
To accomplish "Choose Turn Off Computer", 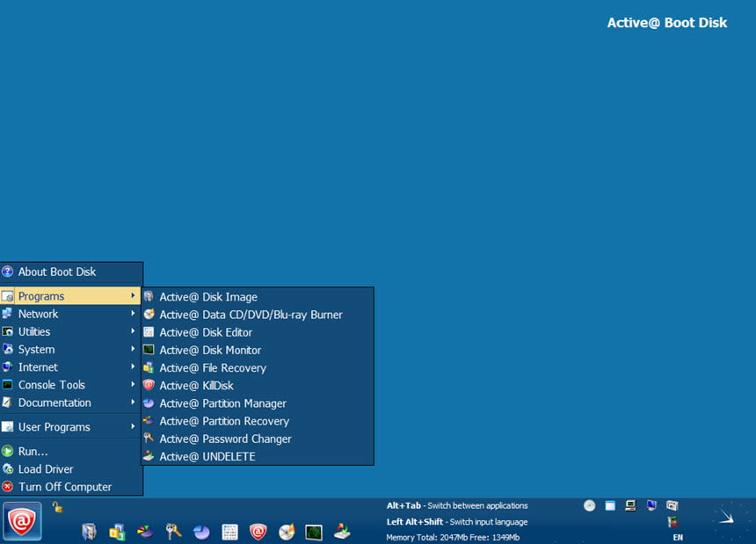I will click(70, 487).
